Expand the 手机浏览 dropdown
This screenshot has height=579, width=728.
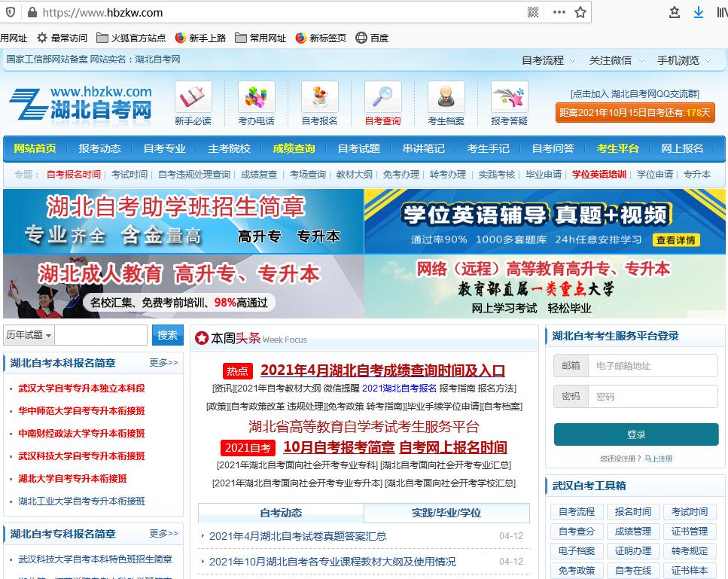click(x=684, y=60)
